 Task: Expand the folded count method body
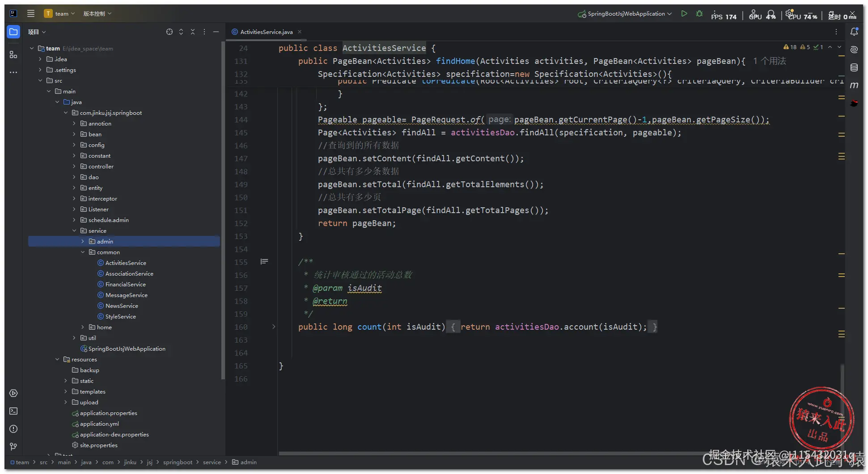tap(274, 327)
